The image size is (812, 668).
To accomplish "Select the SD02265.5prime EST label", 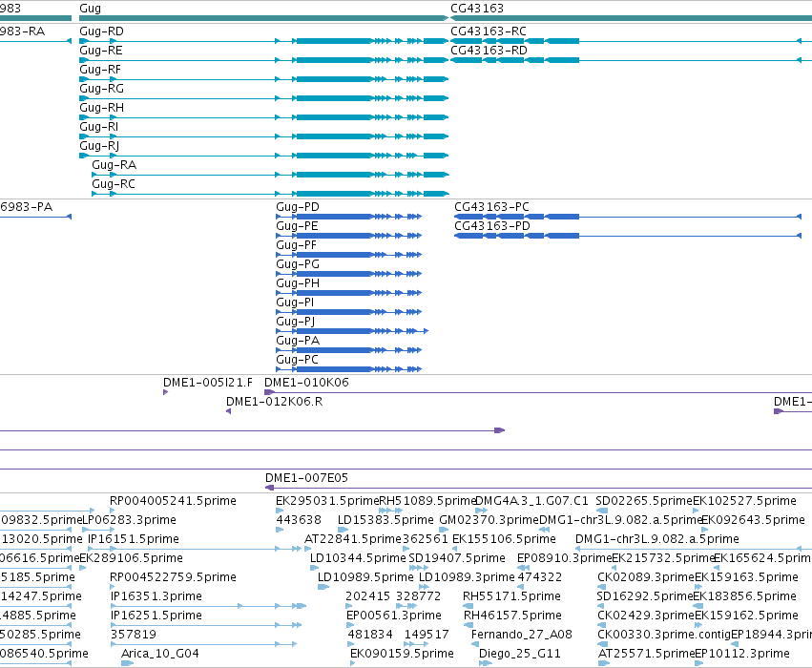I will pyautogui.click(x=644, y=501).
